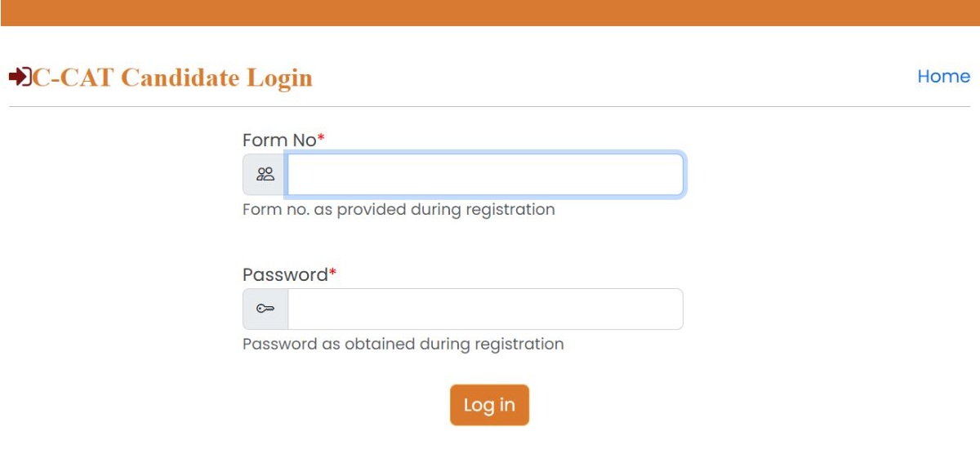Click the word "Candidate" in the heading

pos(180,78)
